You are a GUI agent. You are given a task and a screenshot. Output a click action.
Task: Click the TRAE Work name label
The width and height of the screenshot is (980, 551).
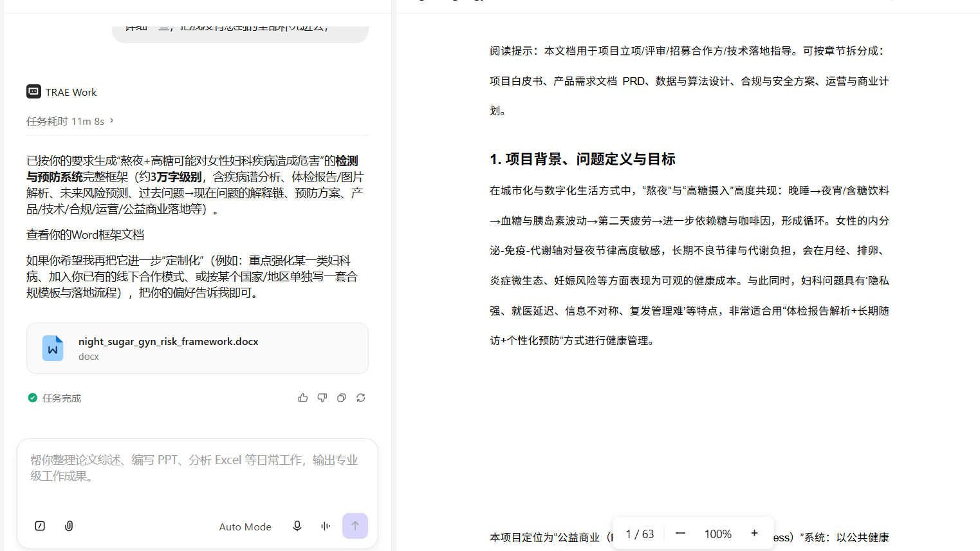71,92
